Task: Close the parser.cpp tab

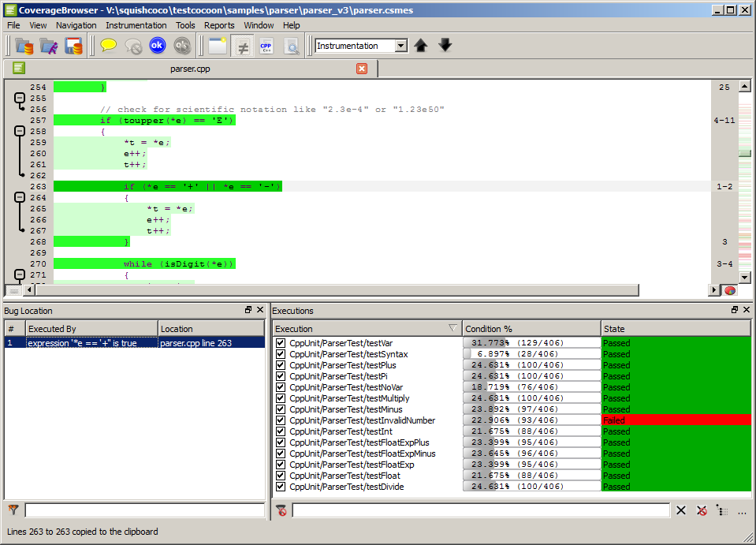Action: tap(362, 69)
